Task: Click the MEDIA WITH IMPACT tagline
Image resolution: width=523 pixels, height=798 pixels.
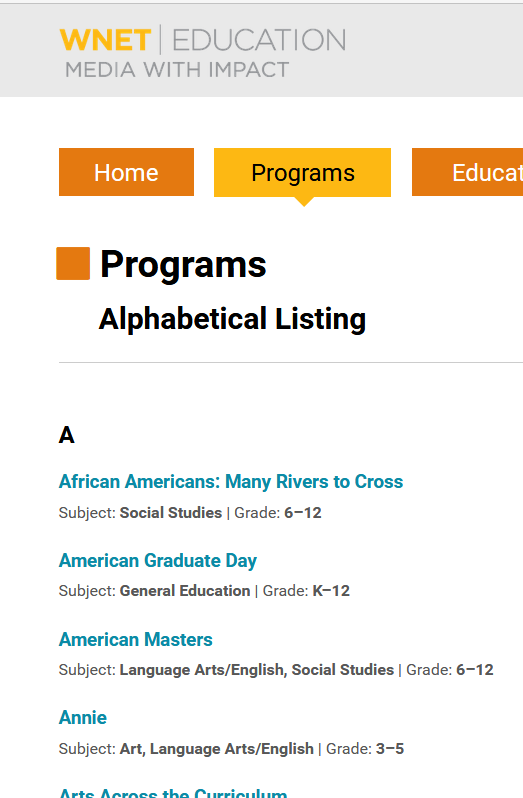Action: click(x=177, y=70)
